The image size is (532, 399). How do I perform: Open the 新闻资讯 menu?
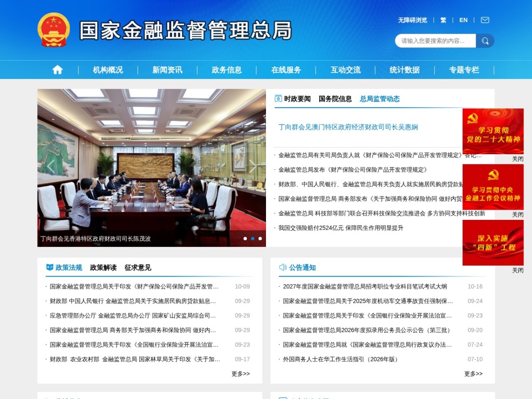(167, 70)
